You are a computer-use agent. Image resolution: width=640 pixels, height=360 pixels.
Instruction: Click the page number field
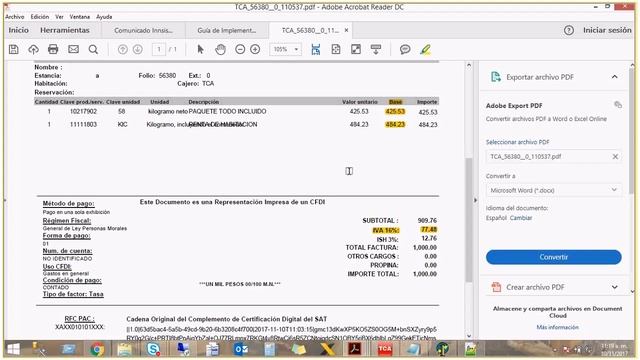pyautogui.click(x=159, y=49)
